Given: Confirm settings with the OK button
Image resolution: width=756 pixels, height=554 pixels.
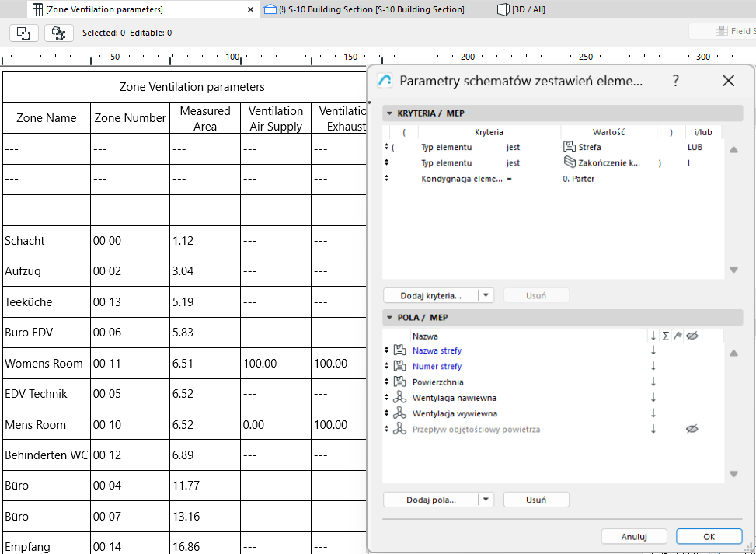Looking at the screenshot, I should (x=708, y=536).
